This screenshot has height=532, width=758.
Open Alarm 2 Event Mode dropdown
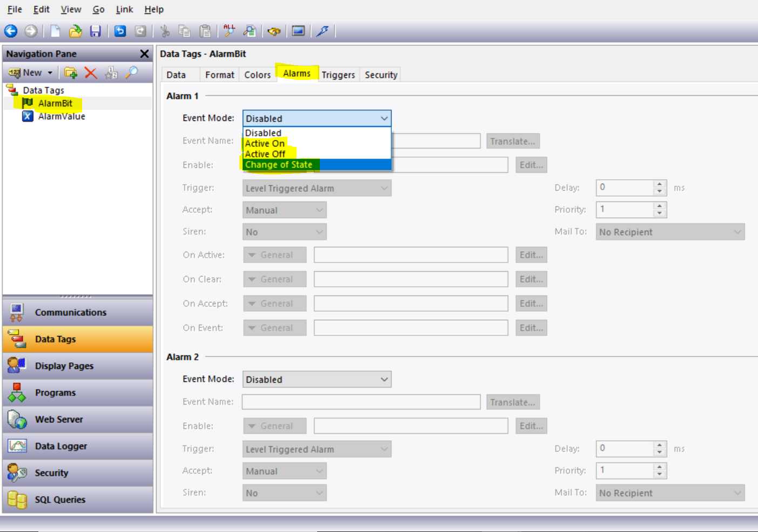tap(317, 380)
